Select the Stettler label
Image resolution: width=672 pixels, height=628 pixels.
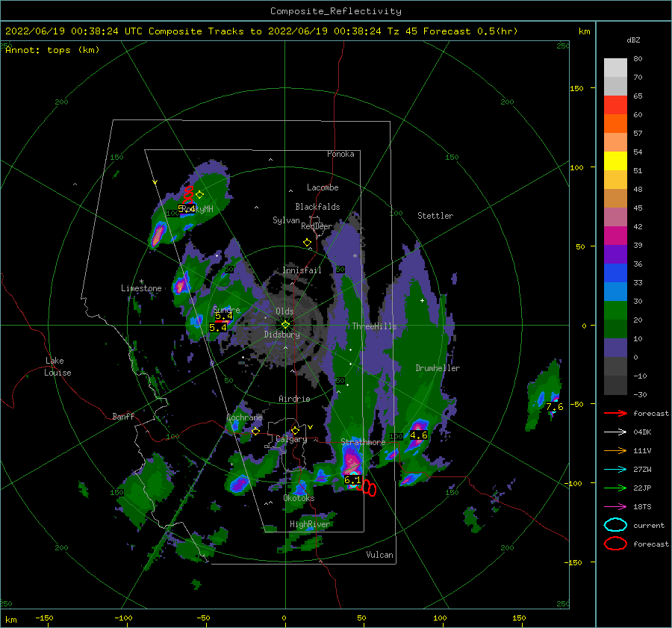[435, 216]
